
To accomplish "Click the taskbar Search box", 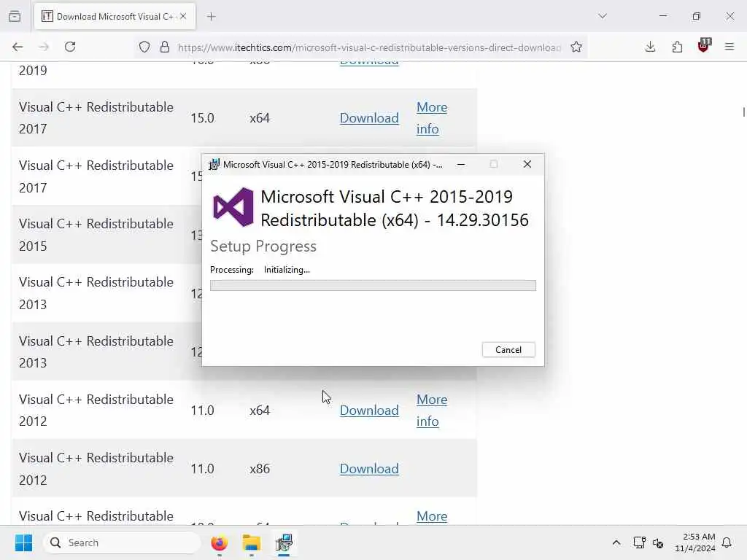I will click(122, 542).
